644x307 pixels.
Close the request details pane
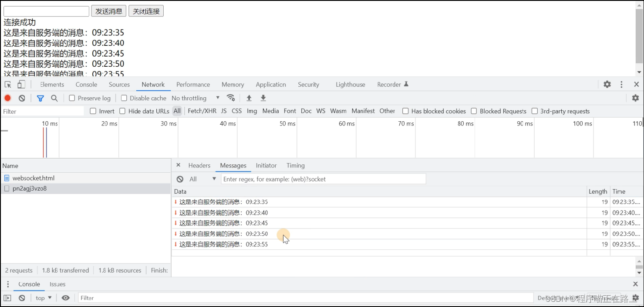tap(178, 165)
